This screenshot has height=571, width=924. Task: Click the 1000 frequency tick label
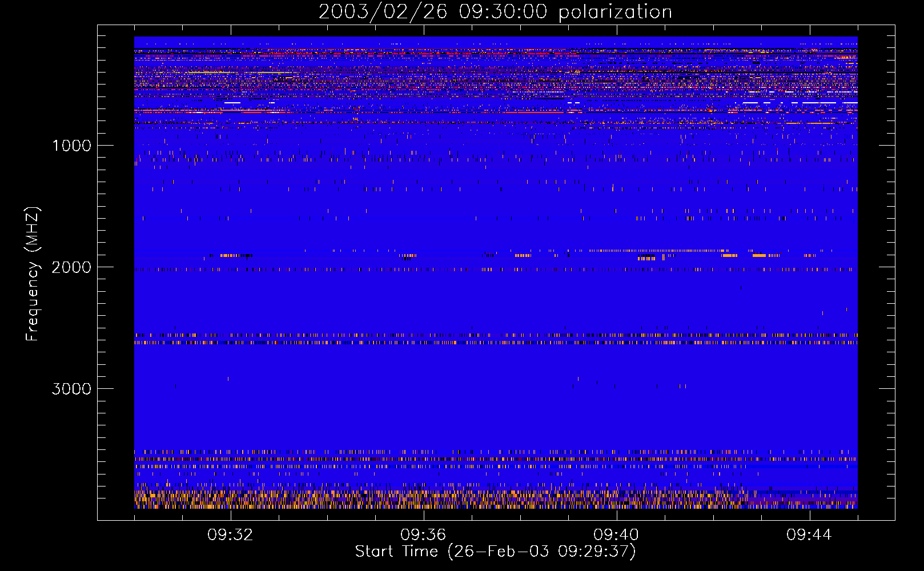click(x=72, y=146)
